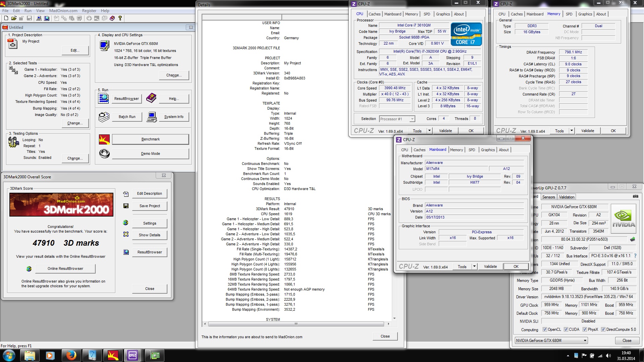
Task: Open the MadOnion.com menu
Action: coord(63,10)
